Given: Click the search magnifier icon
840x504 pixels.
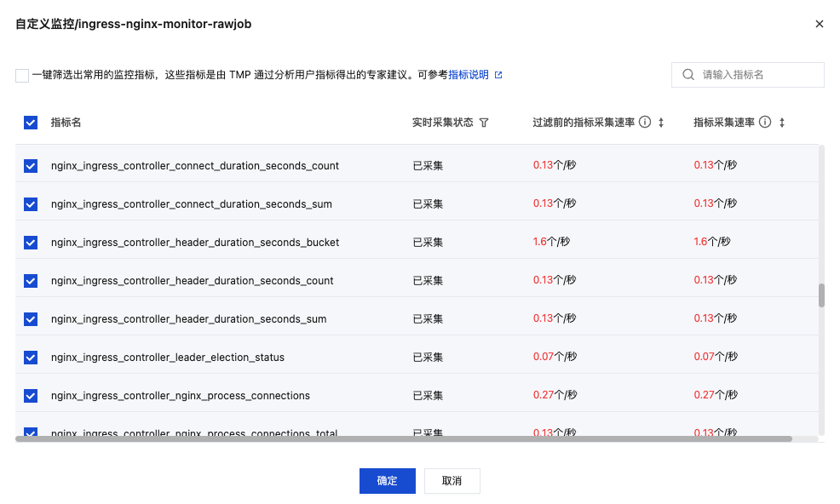Looking at the screenshot, I should [688, 74].
